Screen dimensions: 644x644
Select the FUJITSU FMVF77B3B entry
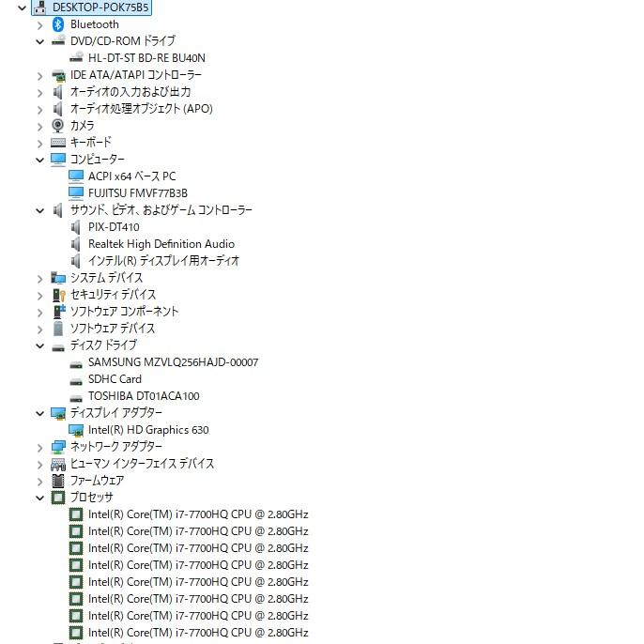[138, 193]
